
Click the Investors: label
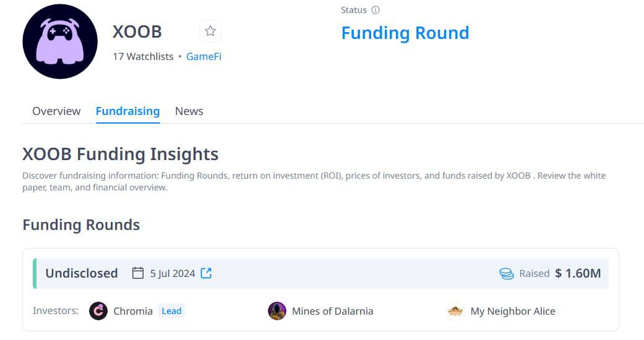pos(56,311)
